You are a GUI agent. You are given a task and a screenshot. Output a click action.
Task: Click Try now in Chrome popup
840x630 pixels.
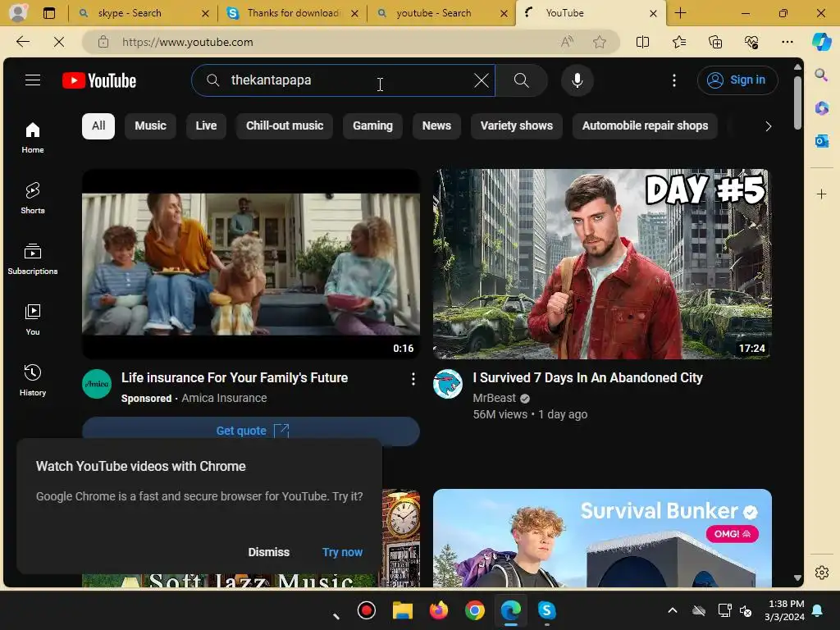coord(342,552)
